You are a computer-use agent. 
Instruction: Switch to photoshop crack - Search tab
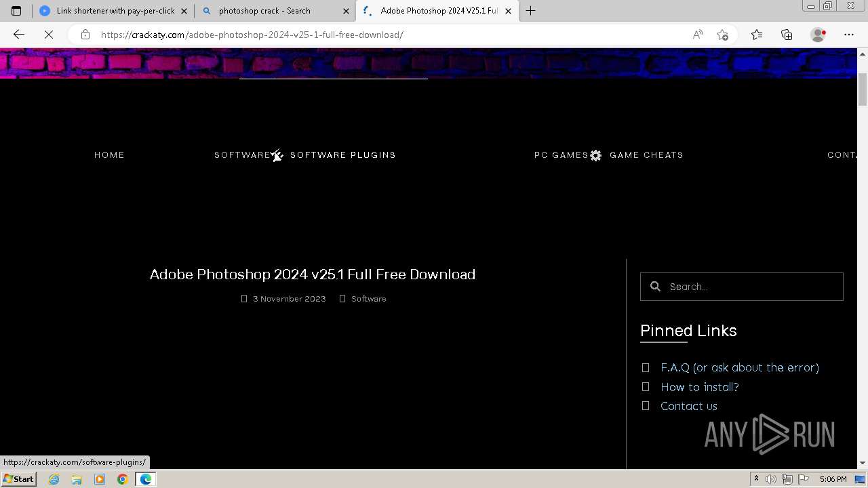point(275,11)
